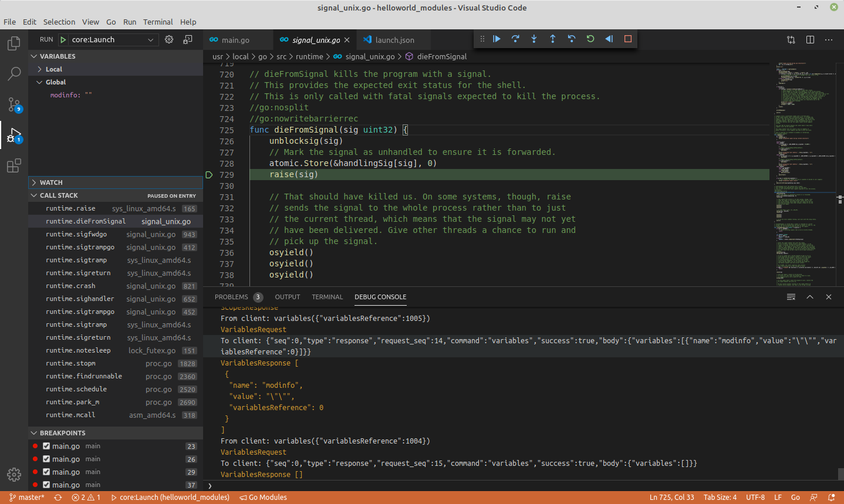Close the bottom panel
The image size is (844, 504).
829,297
